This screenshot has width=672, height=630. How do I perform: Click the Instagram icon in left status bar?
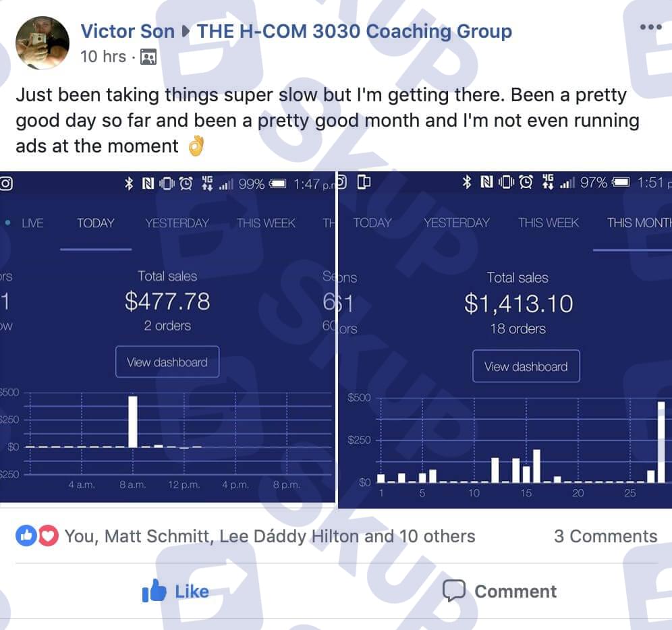(x=6, y=183)
